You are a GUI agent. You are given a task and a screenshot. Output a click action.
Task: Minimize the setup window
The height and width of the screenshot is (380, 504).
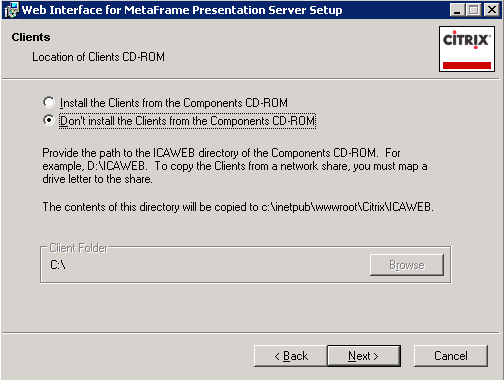(457, 10)
